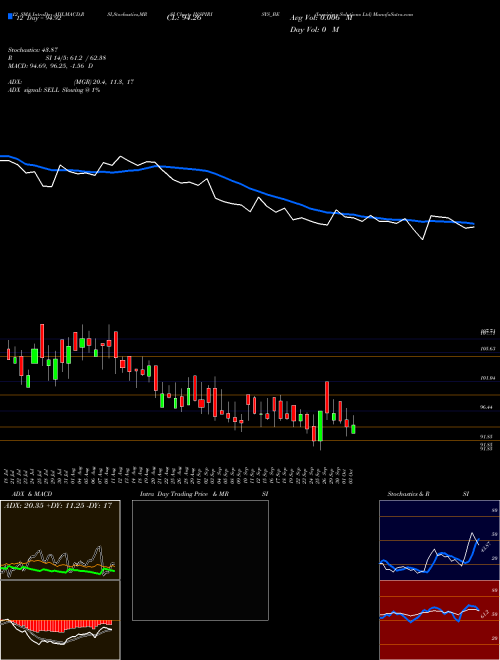This screenshot has height=660, width=500.
Task: Click the 103.63 price axis label
Action: pos(487,349)
